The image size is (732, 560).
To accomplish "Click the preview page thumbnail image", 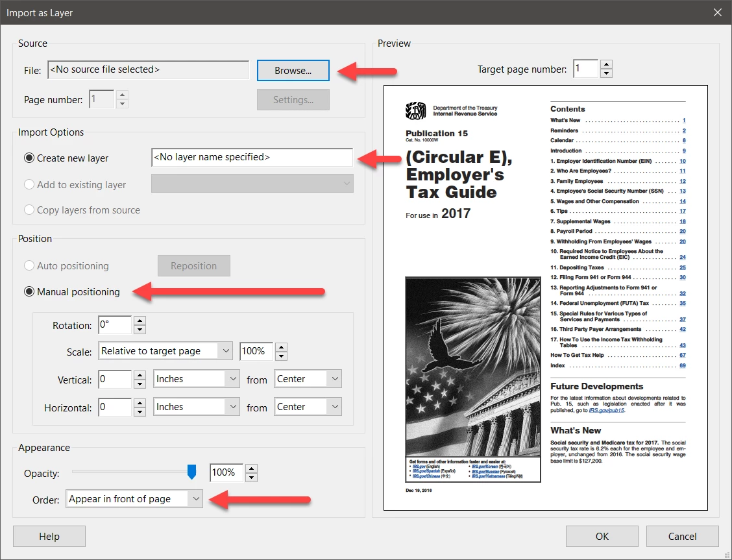I will [x=545, y=298].
